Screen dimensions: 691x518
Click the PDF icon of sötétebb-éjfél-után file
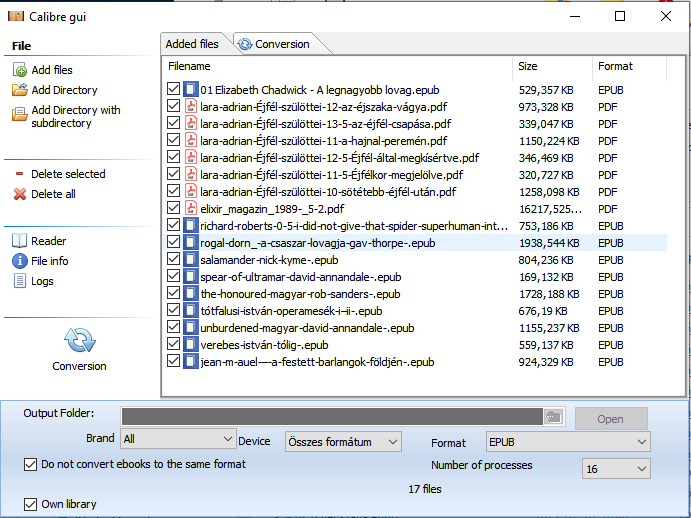tap(190, 191)
